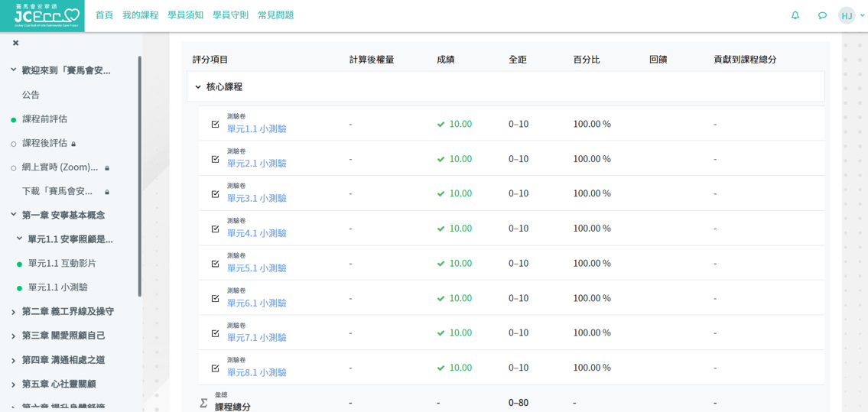
Task: Click the completion dot for 單元1.1 互動影片
Action: tap(20, 264)
